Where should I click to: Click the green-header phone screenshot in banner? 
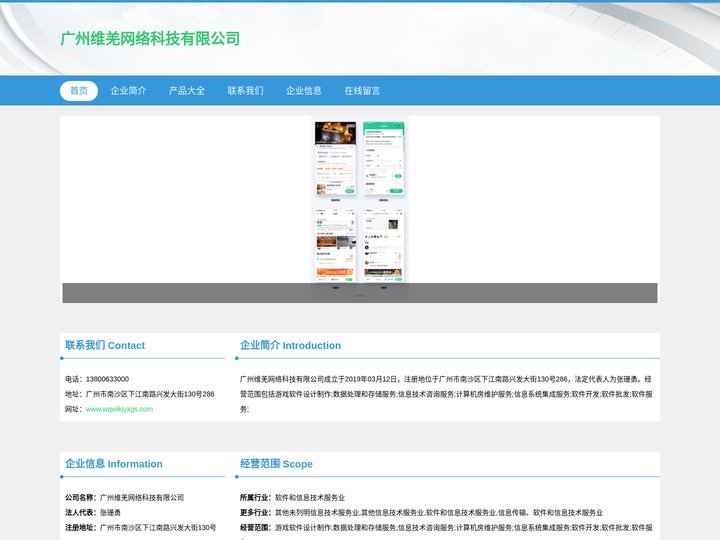(383, 158)
